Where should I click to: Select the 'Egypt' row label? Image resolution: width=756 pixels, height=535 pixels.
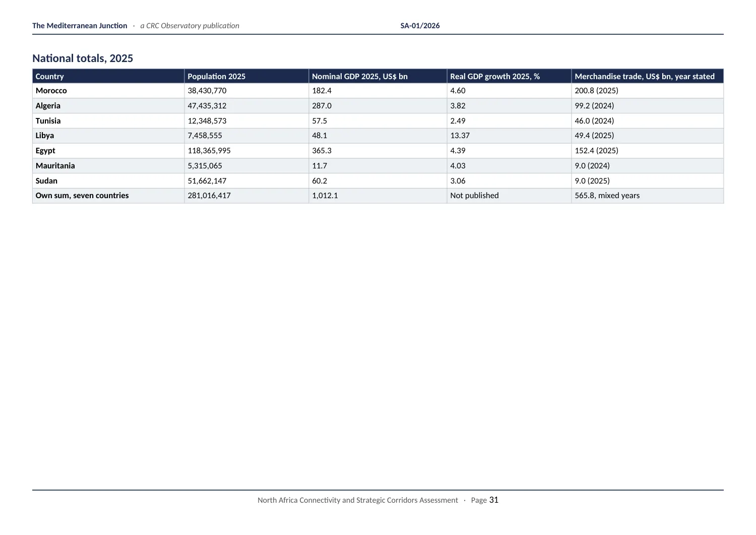click(45, 151)
